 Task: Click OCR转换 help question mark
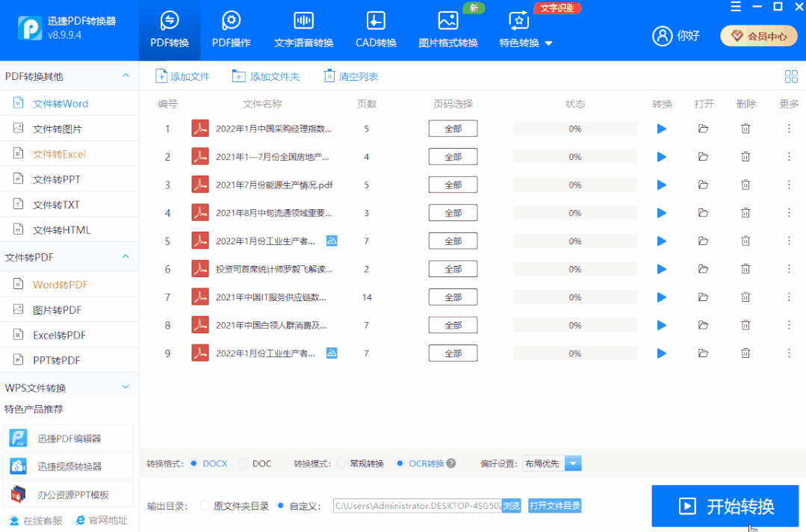(x=450, y=463)
